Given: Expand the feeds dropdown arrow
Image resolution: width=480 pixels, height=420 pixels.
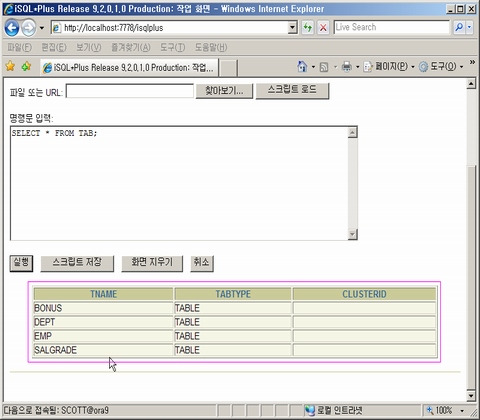Looking at the screenshot, I should click(x=335, y=67).
